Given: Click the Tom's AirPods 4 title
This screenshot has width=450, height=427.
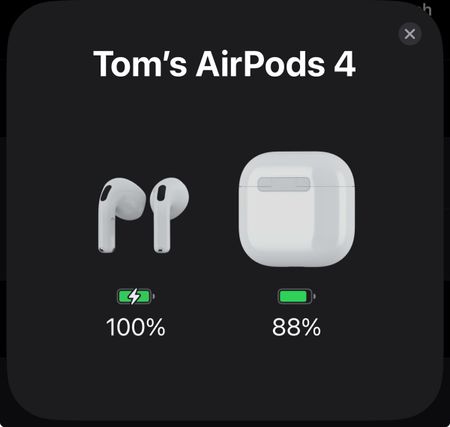Looking at the screenshot, I should pos(225,64).
